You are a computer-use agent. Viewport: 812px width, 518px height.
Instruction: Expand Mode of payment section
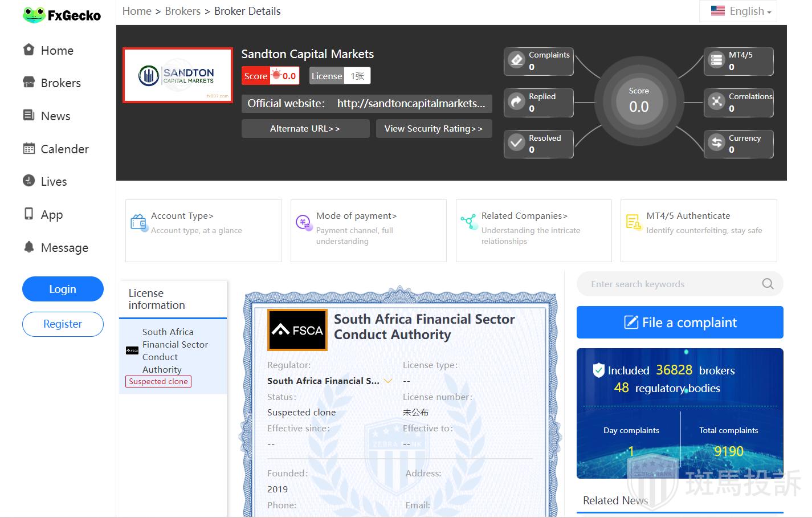coord(356,216)
